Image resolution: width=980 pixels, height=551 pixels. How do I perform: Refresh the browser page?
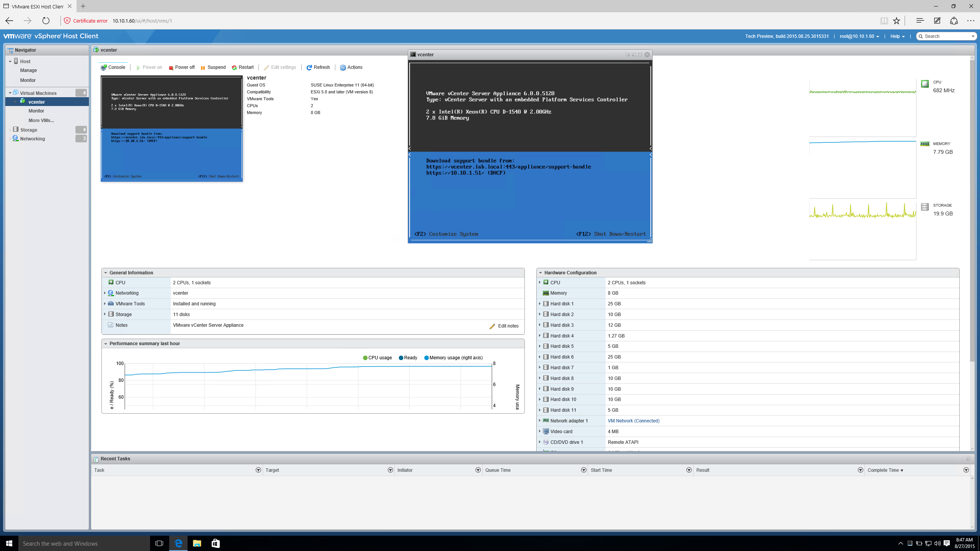point(46,21)
